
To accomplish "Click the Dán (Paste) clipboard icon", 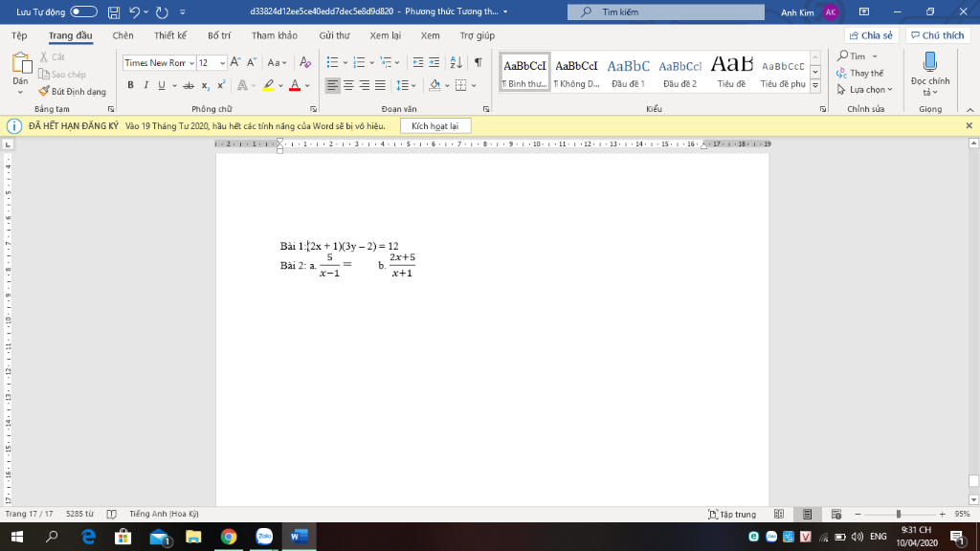I will pyautogui.click(x=21, y=64).
